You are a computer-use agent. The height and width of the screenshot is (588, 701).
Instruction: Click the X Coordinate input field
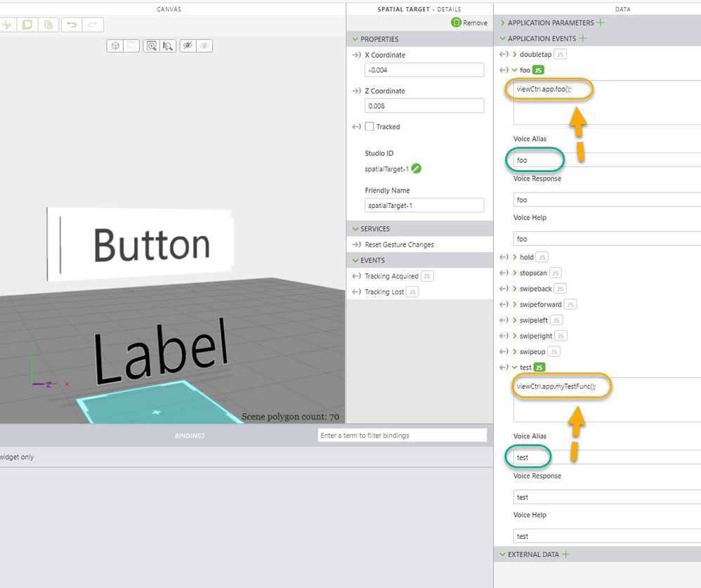[x=424, y=70]
